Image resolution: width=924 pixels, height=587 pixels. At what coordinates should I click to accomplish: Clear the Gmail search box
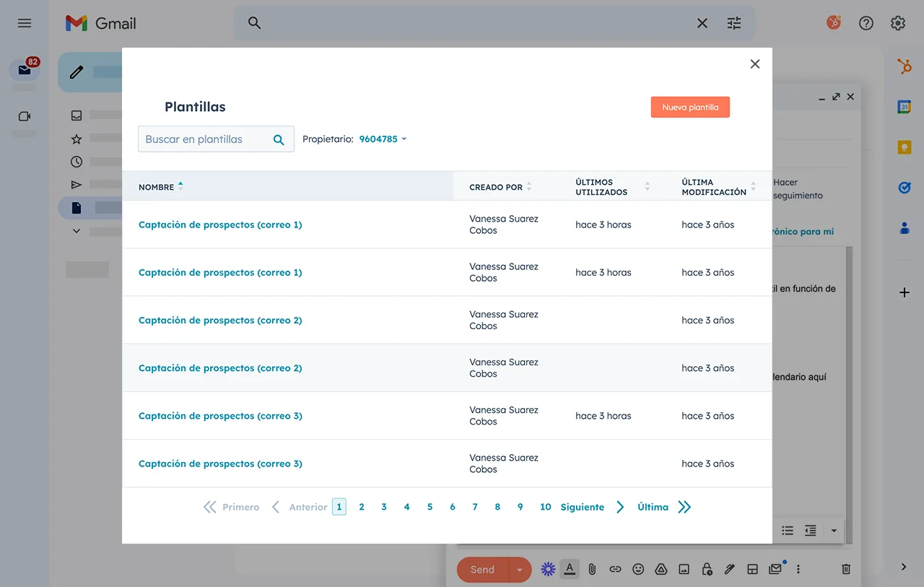[x=702, y=23]
